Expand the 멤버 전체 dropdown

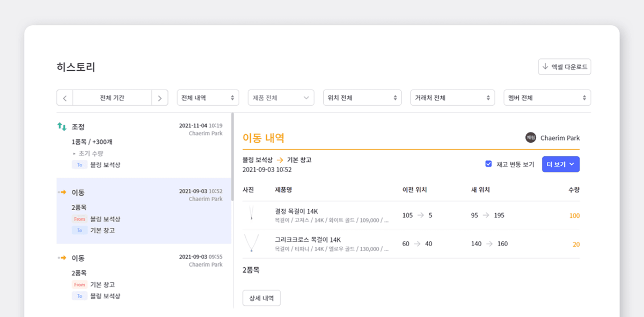coord(547,98)
